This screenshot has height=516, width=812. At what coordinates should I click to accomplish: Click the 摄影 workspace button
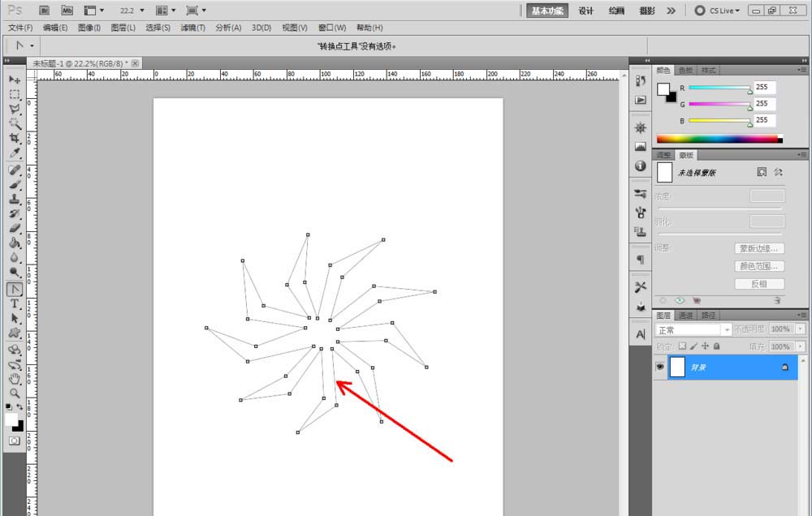[x=647, y=11]
